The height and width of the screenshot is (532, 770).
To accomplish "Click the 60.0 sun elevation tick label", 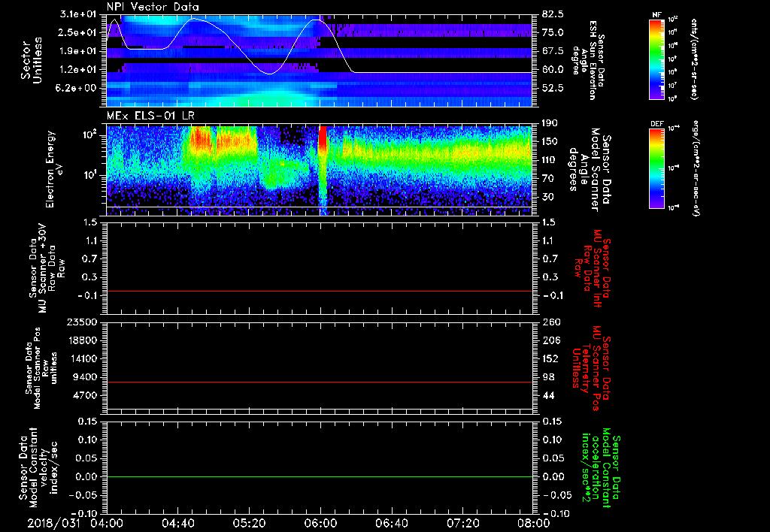I will pyautogui.click(x=553, y=70).
